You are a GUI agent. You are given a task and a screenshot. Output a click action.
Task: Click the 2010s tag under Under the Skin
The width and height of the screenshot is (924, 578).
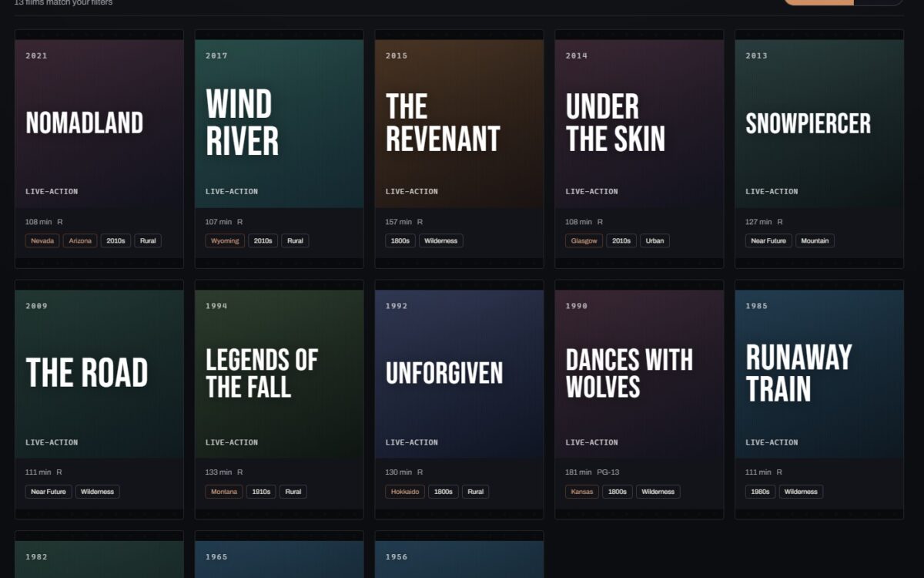click(x=621, y=240)
